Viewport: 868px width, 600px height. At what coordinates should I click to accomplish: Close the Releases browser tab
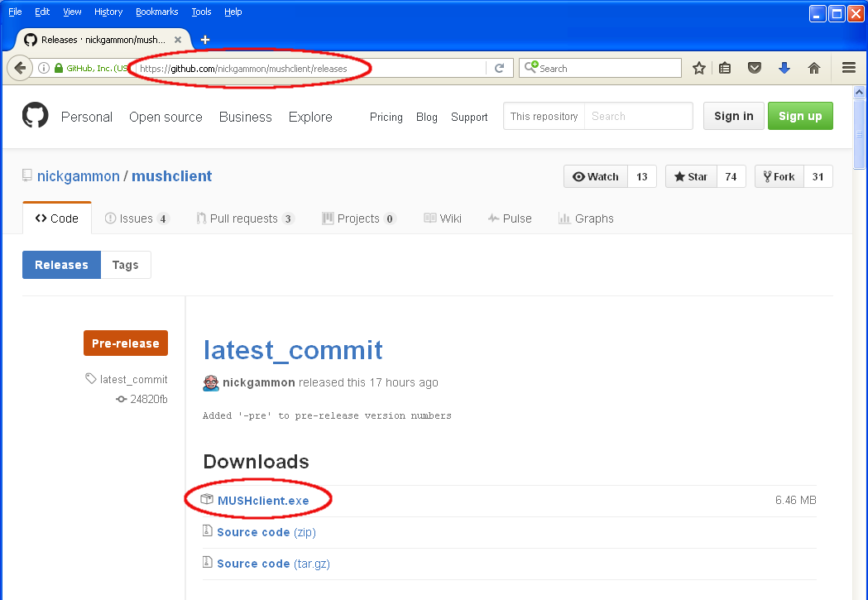[x=178, y=40]
